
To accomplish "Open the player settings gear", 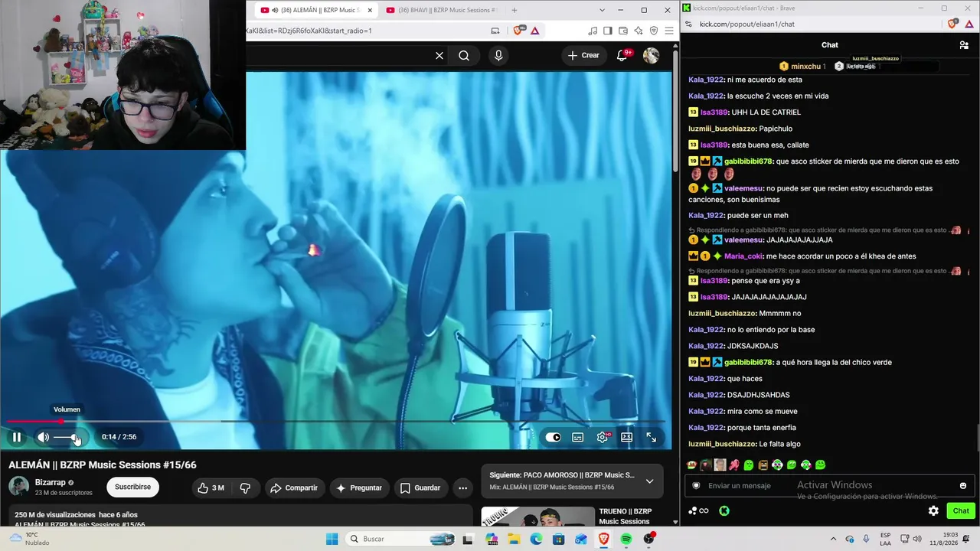I will pyautogui.click(x=603, y=437).
